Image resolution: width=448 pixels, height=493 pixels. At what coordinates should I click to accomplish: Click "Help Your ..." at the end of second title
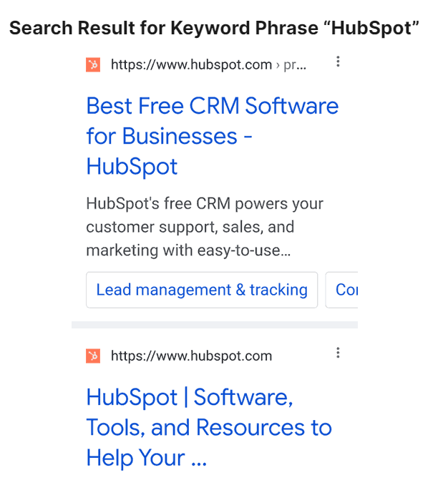coord(146,457)
